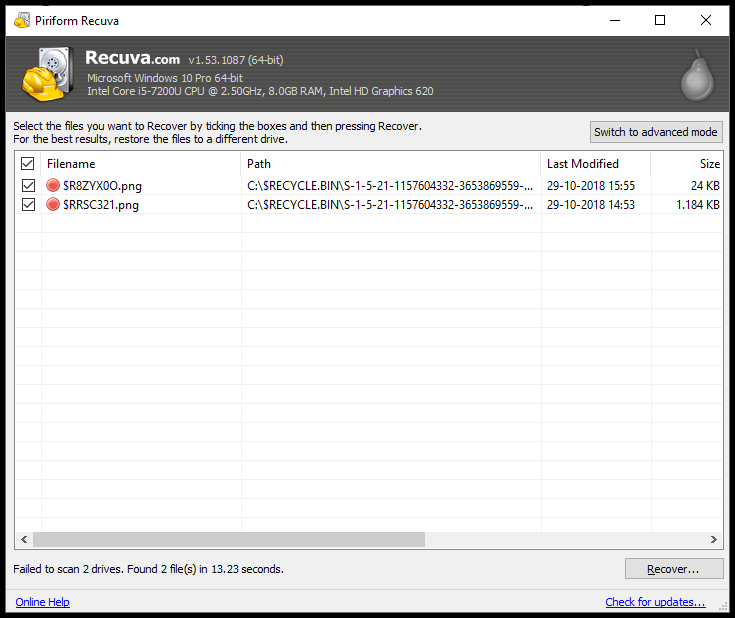Click the Check for updates link
735x618 pixels.
point(655,602)
